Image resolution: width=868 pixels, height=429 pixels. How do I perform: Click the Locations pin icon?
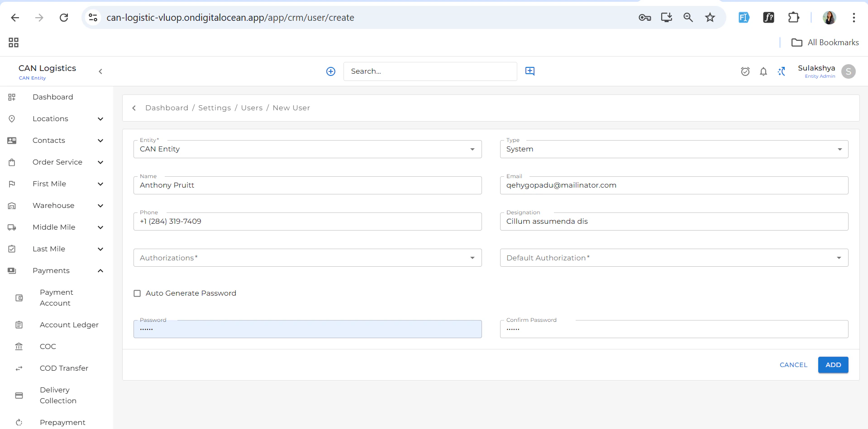[x=12, y=119]
